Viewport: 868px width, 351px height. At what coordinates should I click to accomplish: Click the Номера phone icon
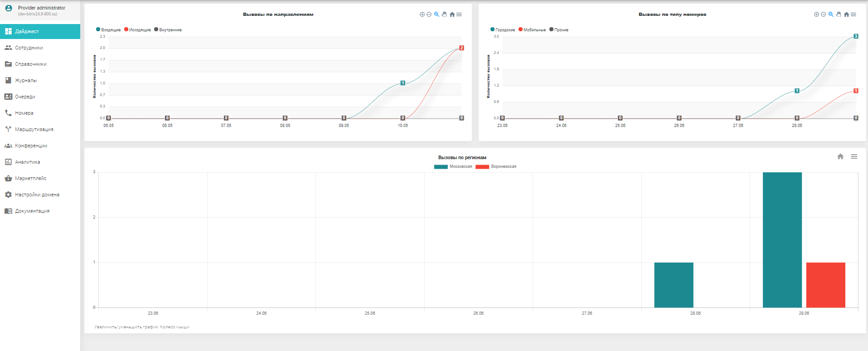(x=8, y=113)
